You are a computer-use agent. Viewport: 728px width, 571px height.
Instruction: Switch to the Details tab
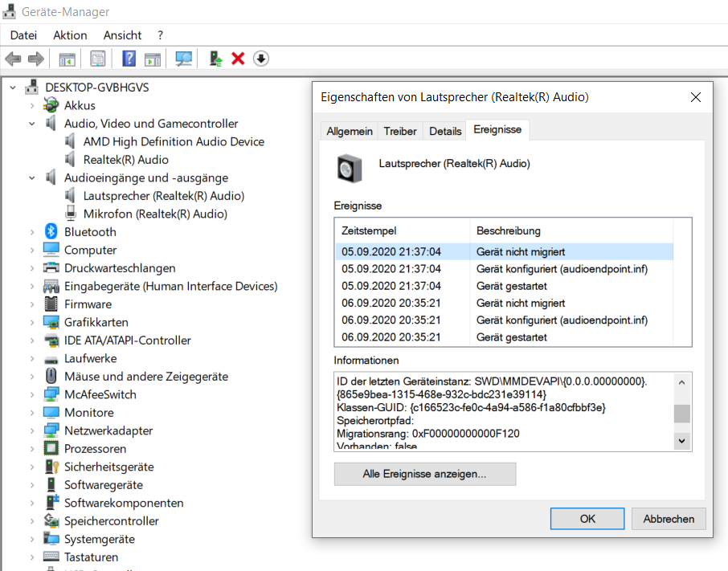pyautogui.click(x=445, y=131)
